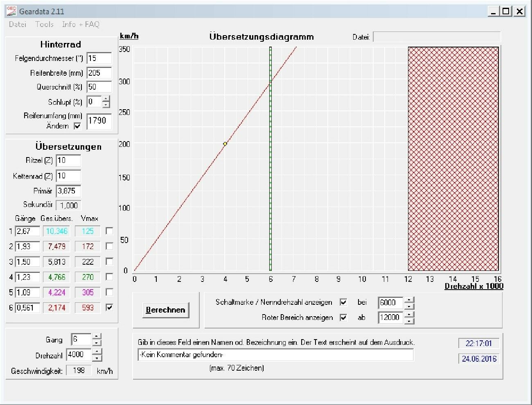The width and height of the screenshot is (532, 405).
Task: Uncheck gear 6 display checkbox
Action: pyautogui.click(x=109, y=307)
